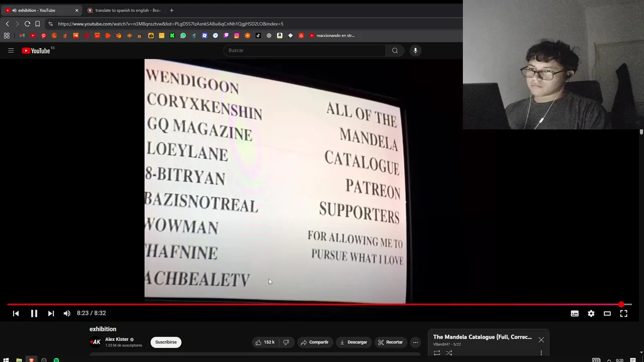Open 'reaccionando en str...' bookmark
This screenshot has height=362, width=644.
pyautogui.click(x=332, y=36)
